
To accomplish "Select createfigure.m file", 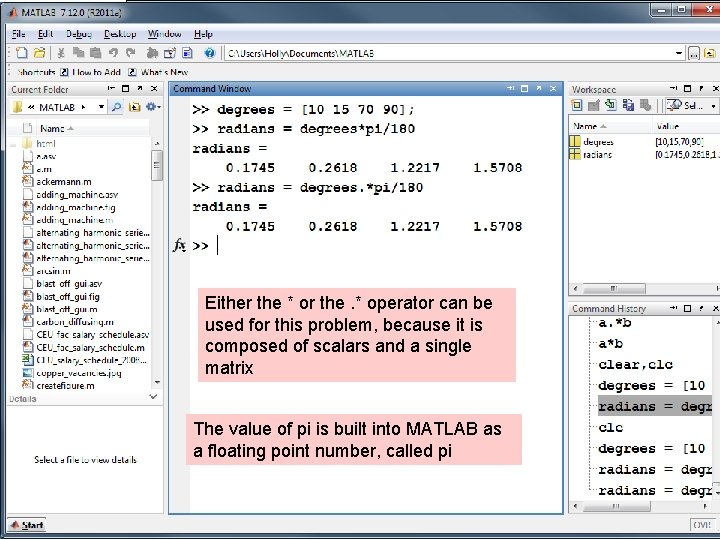I will coord(65,386).
